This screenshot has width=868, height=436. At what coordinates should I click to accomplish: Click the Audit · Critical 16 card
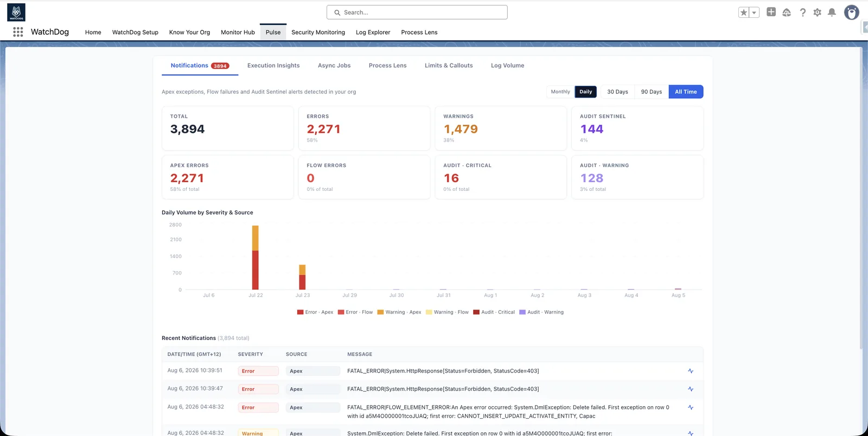pos(501,177)
